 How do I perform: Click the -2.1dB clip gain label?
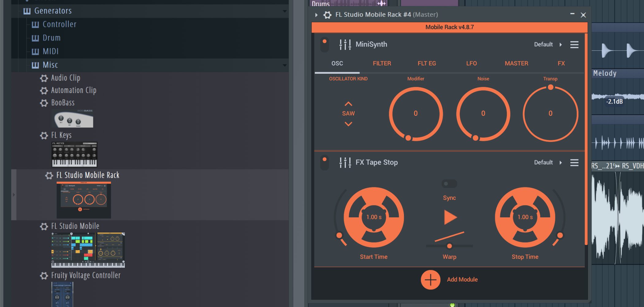coord(615,102)
